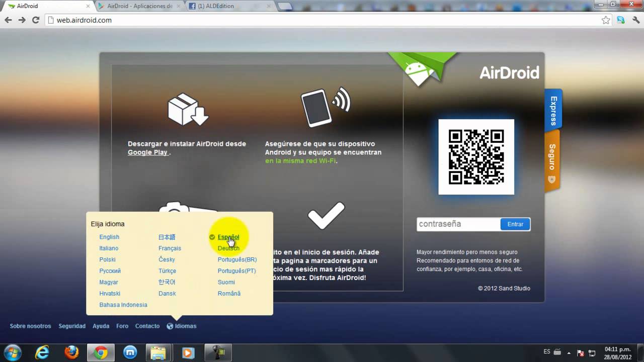Click Chrome icon in taskbar
The height and width of the screenshot is (362, 644).
[101, 352]
